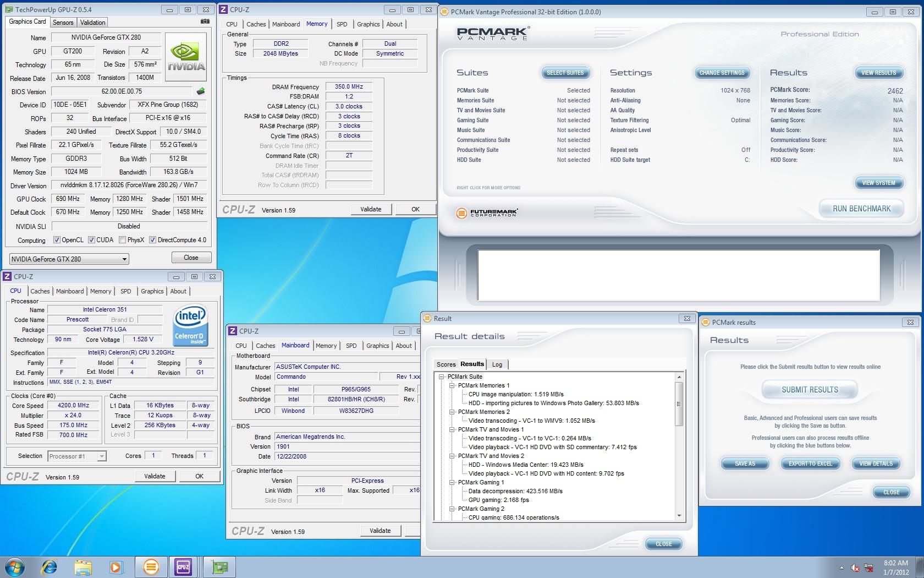Click the Result scrollbar up arrow
This screenshot has height=578, width=924.
coord(679,377)
